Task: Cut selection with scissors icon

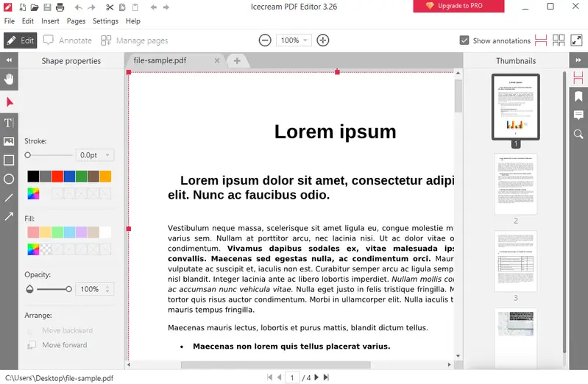Action: 110,7
